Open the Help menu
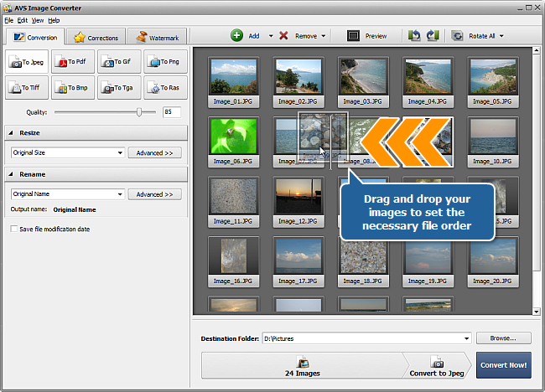Image resolution: width=545 pixels, height=392 pixels. (54, 20)
